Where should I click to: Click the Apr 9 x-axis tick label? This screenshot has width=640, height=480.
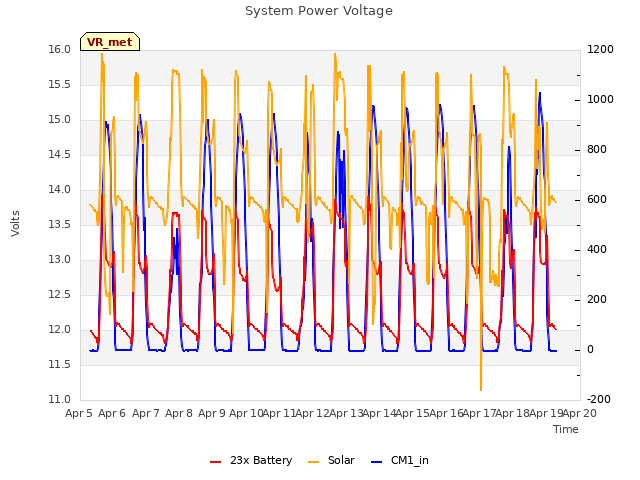212,413
